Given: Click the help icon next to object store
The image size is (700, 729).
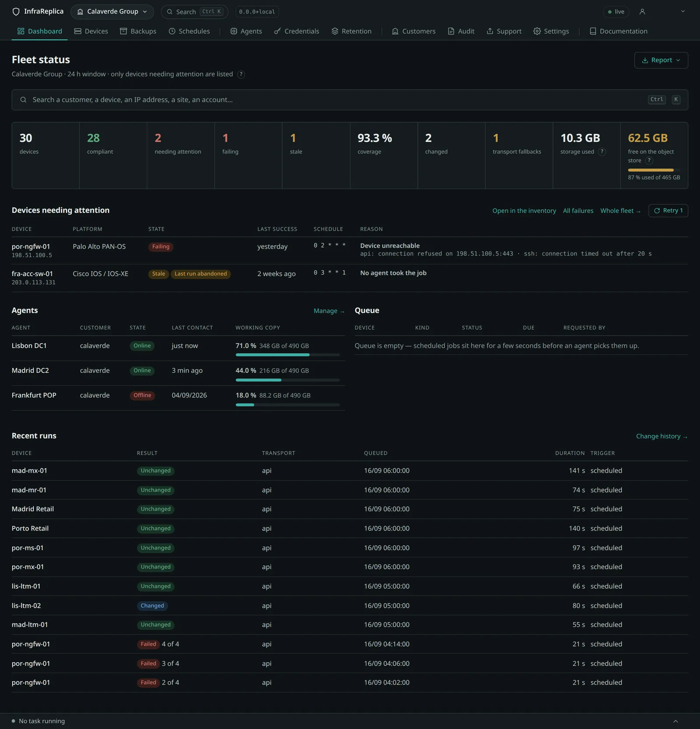Looking at the screenshot, I should [649, 161].
